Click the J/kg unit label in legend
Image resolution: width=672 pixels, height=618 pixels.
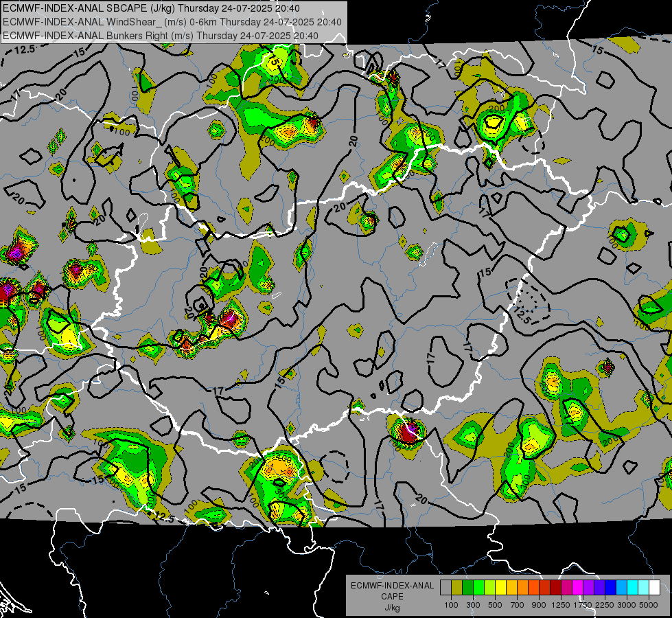coord(392,608)
